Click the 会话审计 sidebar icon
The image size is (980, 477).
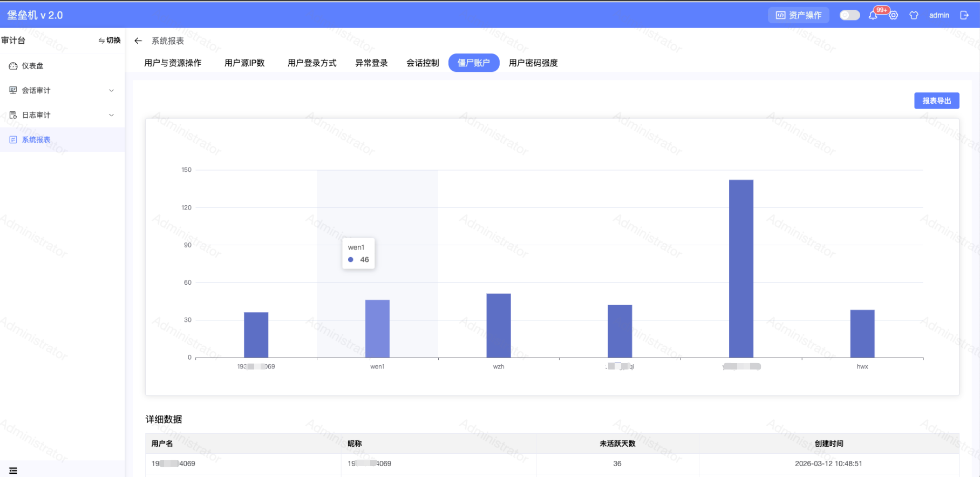coord(13,90)
